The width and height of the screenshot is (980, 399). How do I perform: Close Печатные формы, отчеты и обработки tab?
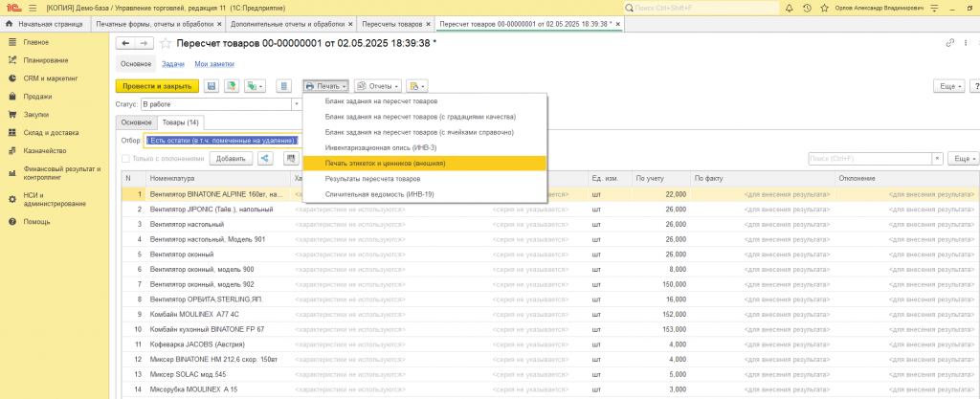(x=219, y=24)
